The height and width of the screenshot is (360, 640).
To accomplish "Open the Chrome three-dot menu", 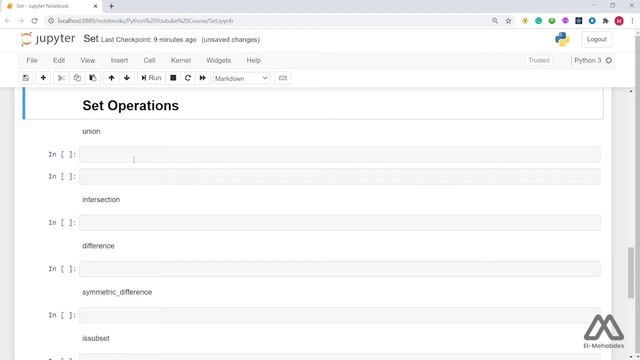I will (x=632, y=21).
